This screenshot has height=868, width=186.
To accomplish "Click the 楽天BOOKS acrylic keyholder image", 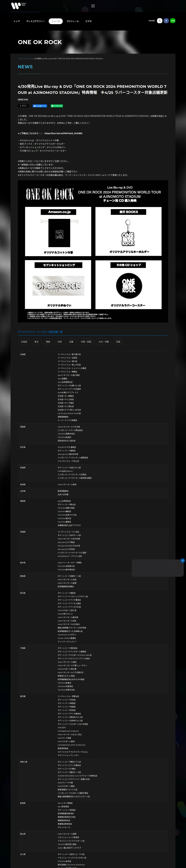I will pos(128,231).
